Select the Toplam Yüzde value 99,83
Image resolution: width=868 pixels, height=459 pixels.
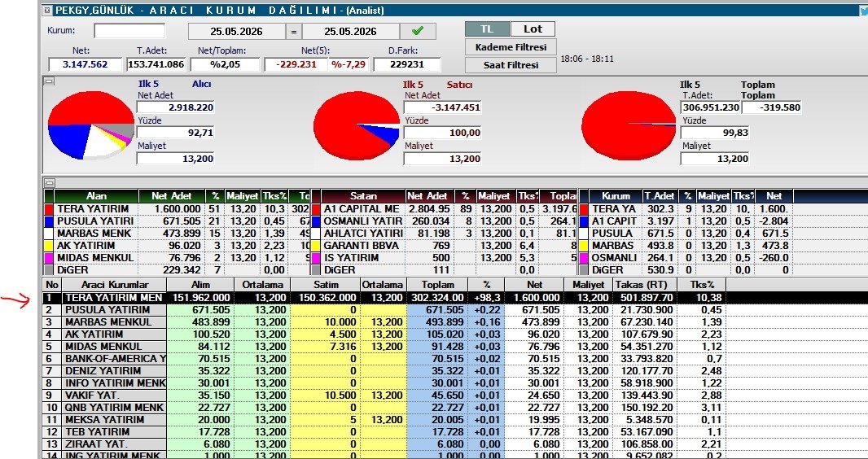[715, 133]
